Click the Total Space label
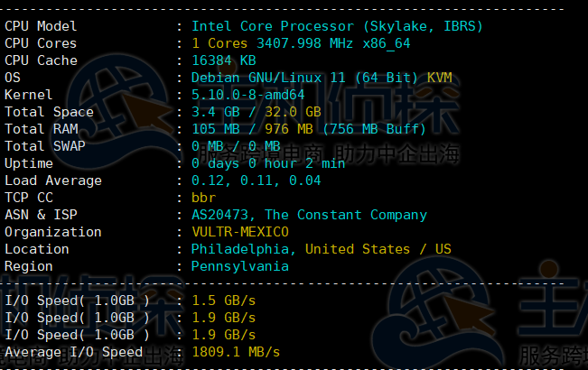This screenshot has height=370, width=588. (x=49, y=112)
